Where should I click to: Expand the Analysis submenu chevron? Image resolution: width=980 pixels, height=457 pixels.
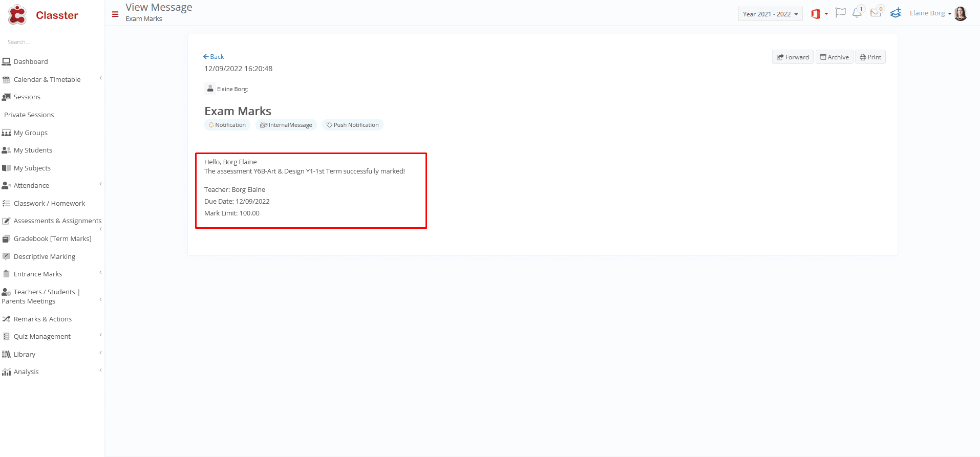(100, 370)
